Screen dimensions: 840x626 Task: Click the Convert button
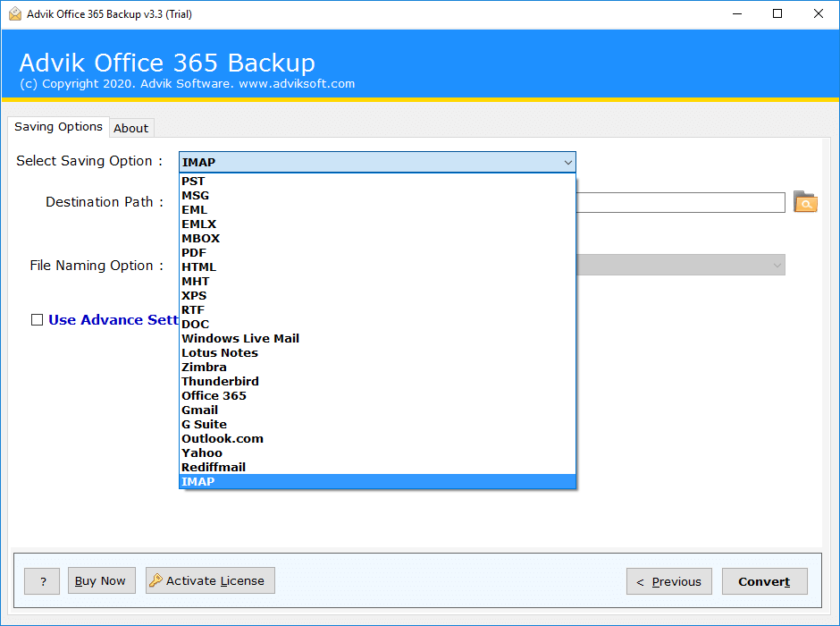[x=764, y=581]
